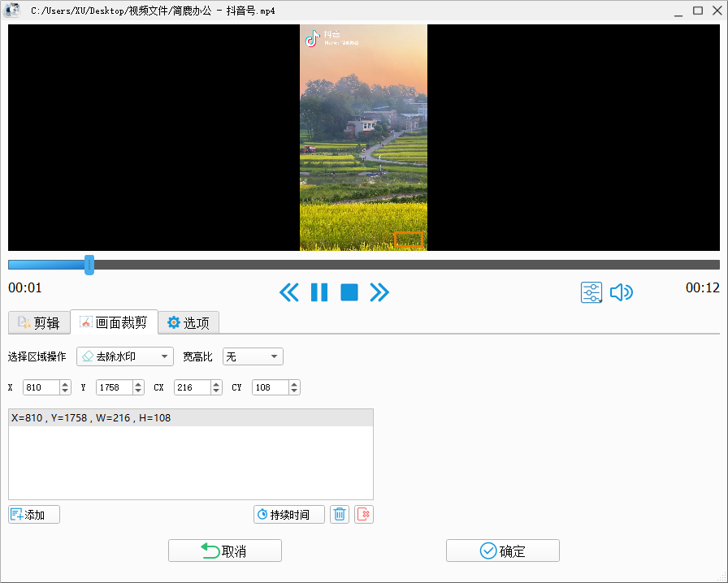Switch to the 画面裁剪 tab
728x583 pixels.
pos(114,322)
